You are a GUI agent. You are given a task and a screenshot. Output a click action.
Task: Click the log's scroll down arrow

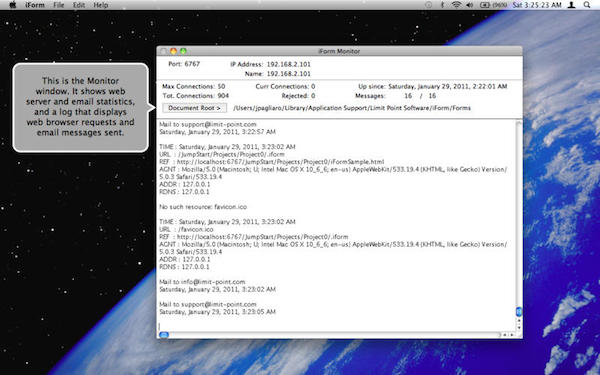(x=519, y=328)
